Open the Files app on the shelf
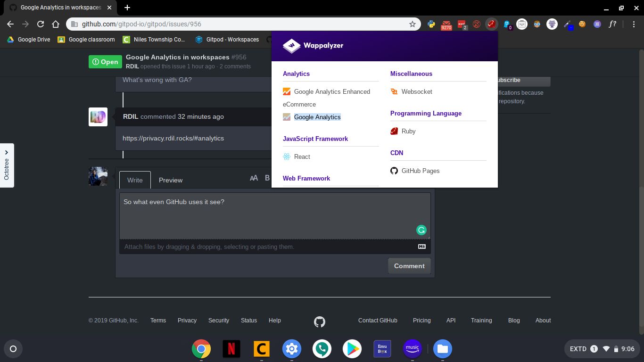Image resolution: width=644 pixels, height=362 pixels. coord(443,349)
